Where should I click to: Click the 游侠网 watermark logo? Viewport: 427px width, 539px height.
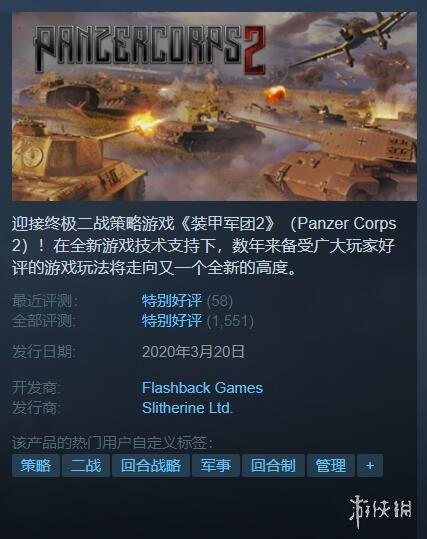pyautogui.click(x=381, y=510)
